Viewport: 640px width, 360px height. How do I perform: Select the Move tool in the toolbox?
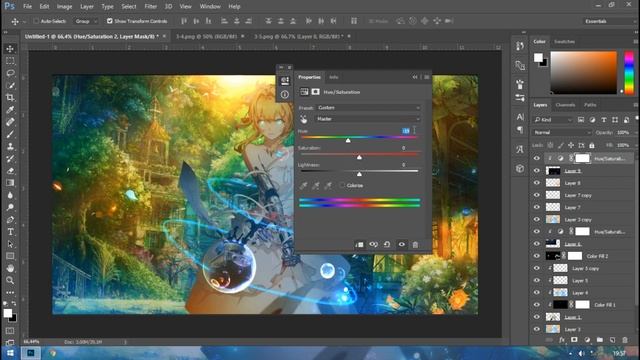click(x=10, y=49)
